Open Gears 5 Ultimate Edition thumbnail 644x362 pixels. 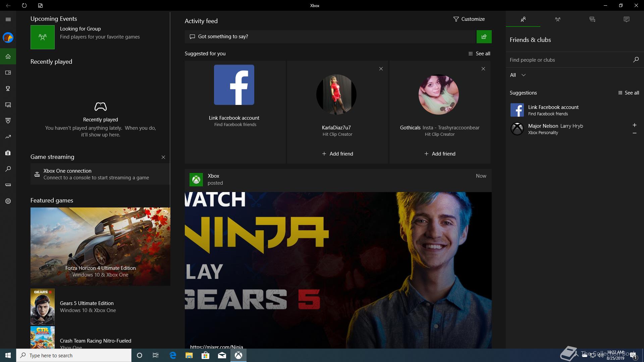click(43, 307)
